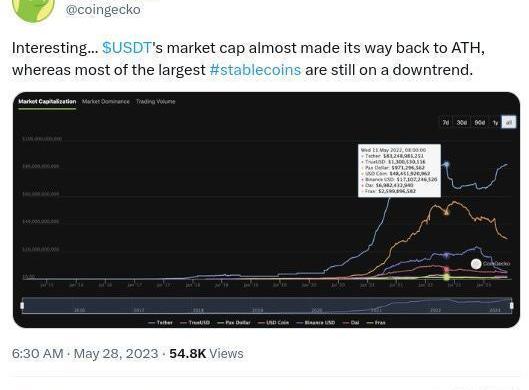Image resolution: width=529 pixels, height=390 pixels.
Task: Click the right range navigator handle
Action: point(511,305)
